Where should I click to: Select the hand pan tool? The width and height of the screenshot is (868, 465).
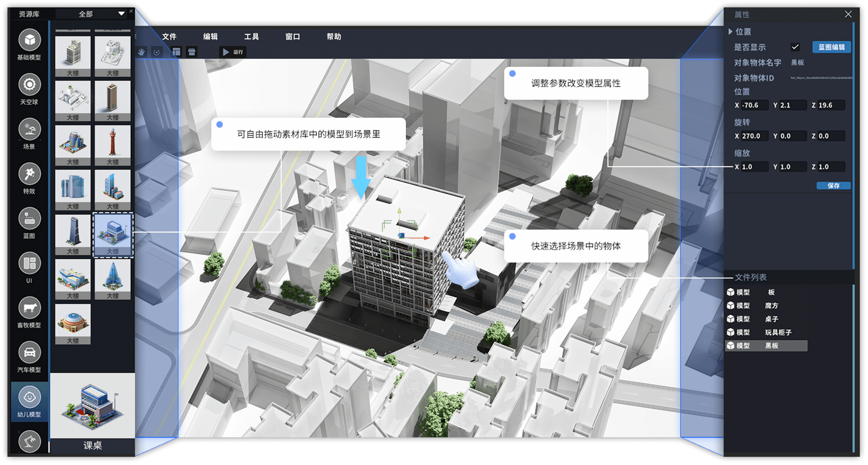pyautogui.click(x=141, y=52)
